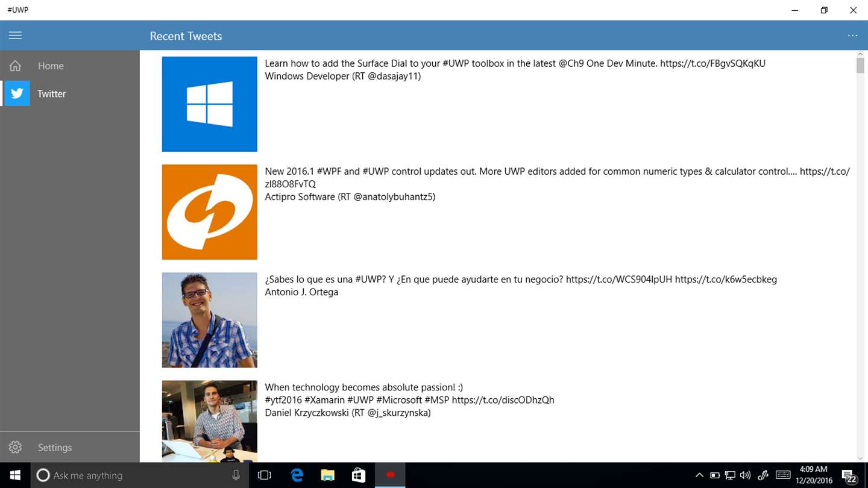Click the Cortana microphone icon

(236, 475)
